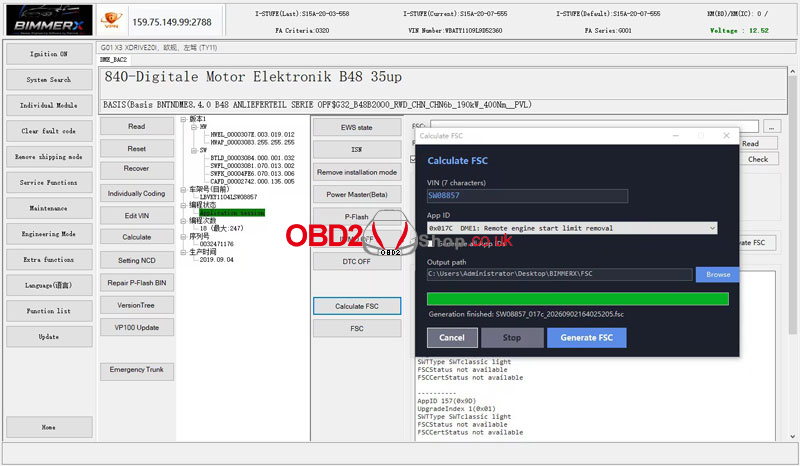Viewport: 800px width, 466px height.
Task: Collapse the 版本1 tree node
Action: [x=183, y=119]
